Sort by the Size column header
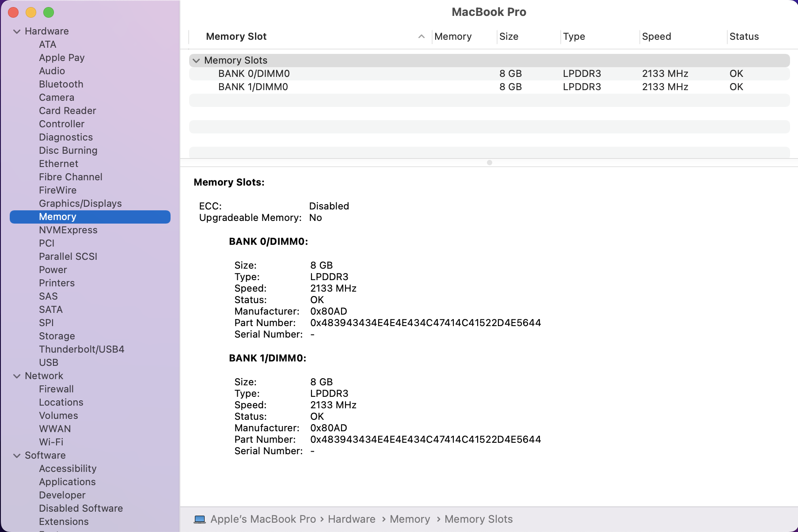The image size is (798, 532). point(509,37)
